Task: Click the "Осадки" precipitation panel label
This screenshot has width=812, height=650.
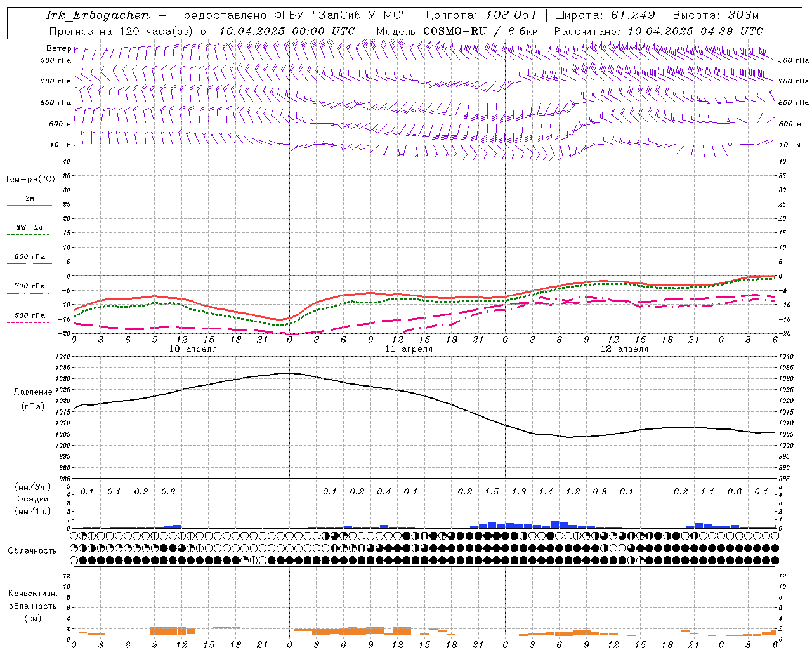Action: 33,499
